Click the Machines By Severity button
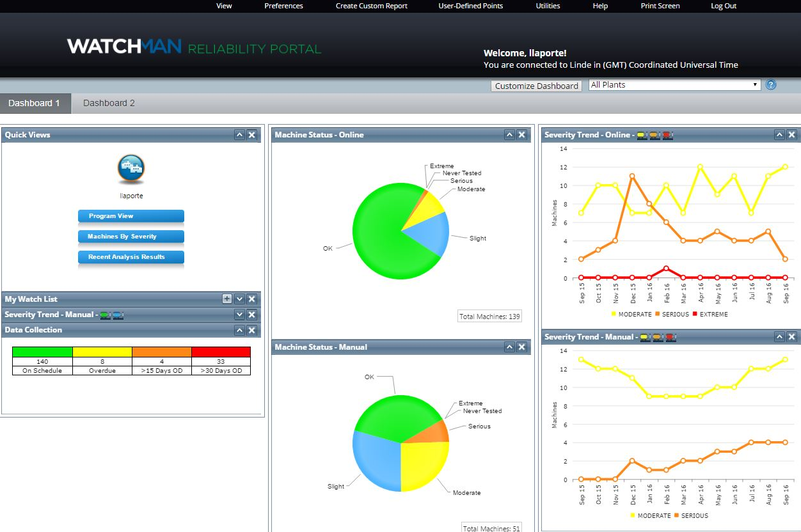The height and width of the screenshot is (532, 801). pyautogui.click(x=131, y=237)
